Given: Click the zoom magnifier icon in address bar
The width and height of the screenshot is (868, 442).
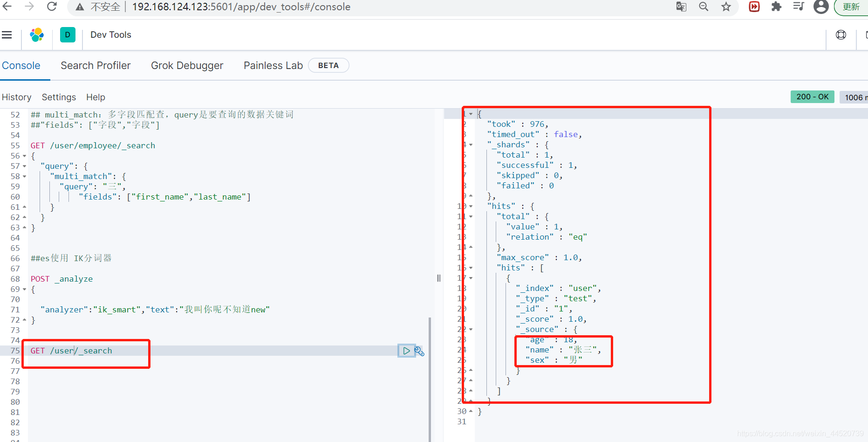Looking at the screenshot, I should tap(704, 7).
